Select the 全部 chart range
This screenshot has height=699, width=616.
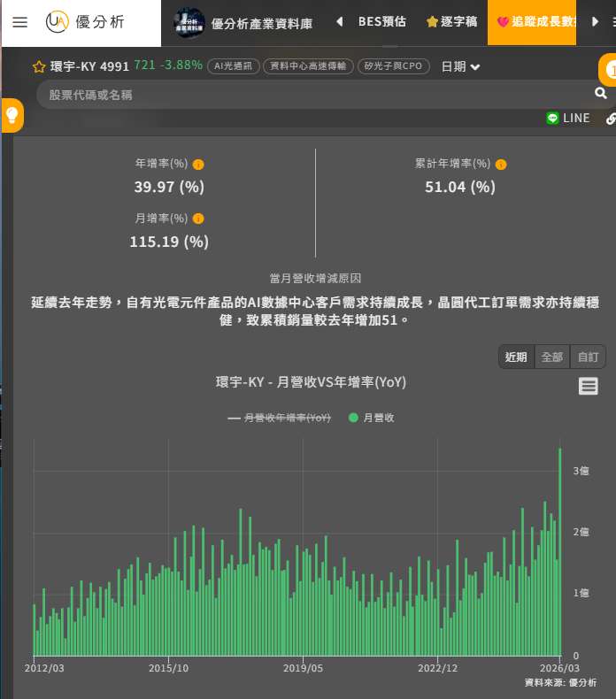552,357
